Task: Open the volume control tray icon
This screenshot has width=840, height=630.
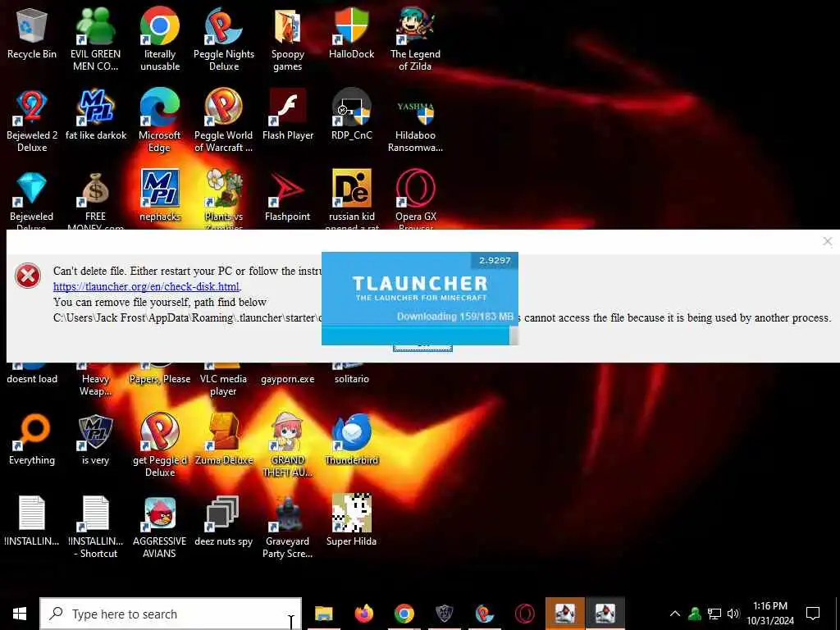Action: click(x=733, y=614)
